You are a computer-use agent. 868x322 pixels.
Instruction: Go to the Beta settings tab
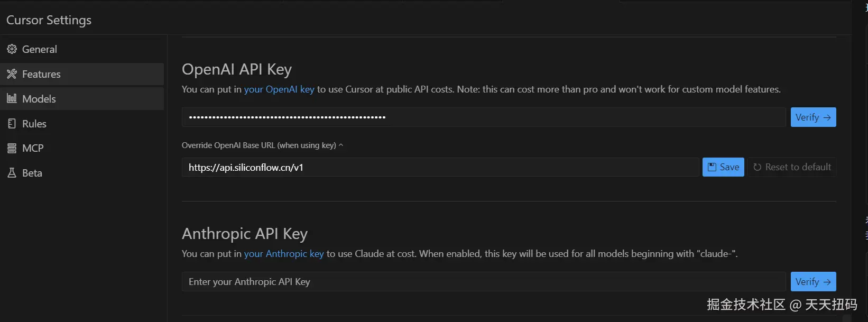(x=32, y=173)
